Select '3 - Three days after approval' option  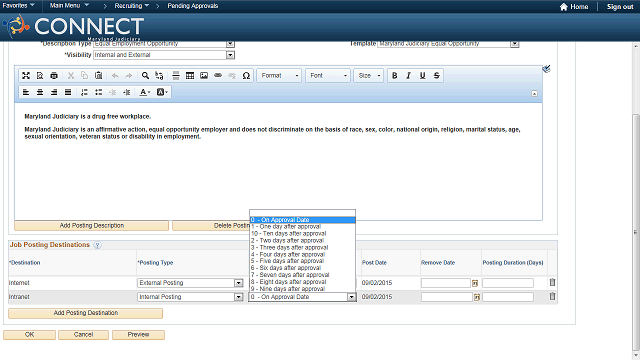[302, 247]
